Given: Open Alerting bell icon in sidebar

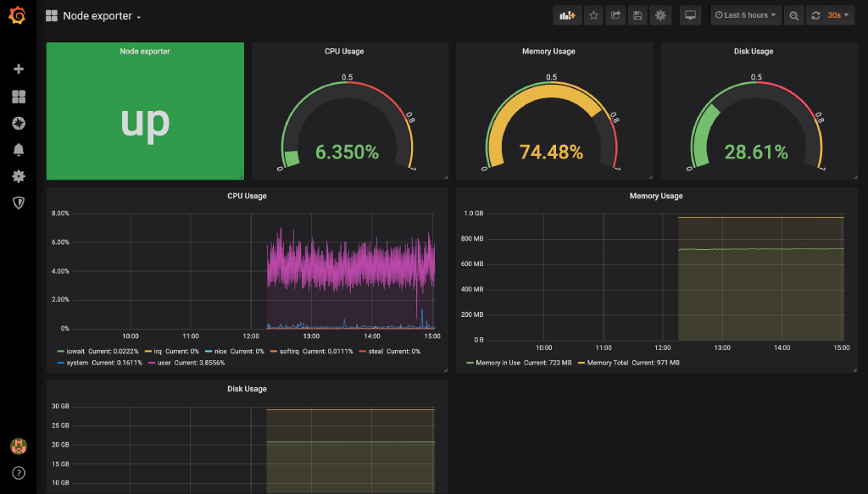Looking at the screenshot, I should coord(19,150).
